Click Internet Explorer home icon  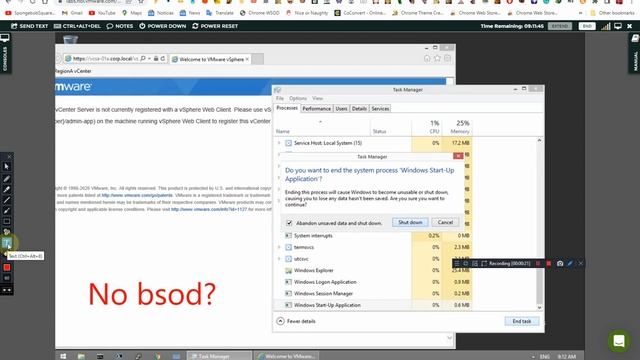pyautogui.click(x=427, y=58)
